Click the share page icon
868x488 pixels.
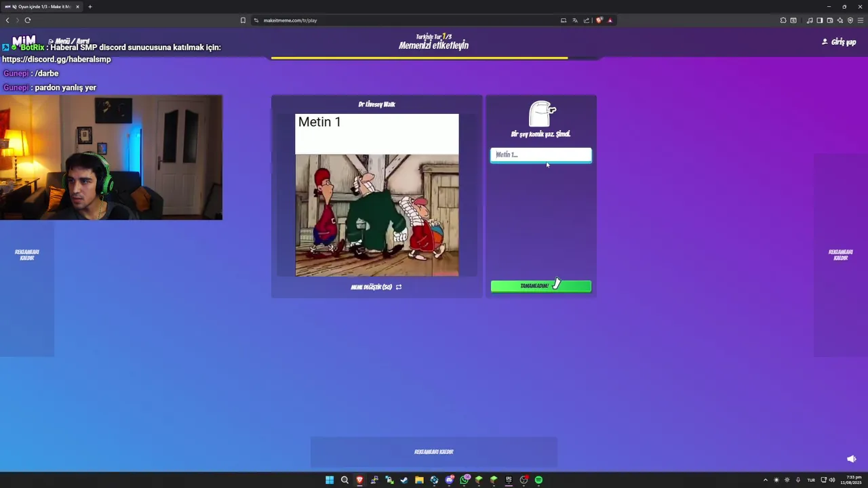[587, 20]
